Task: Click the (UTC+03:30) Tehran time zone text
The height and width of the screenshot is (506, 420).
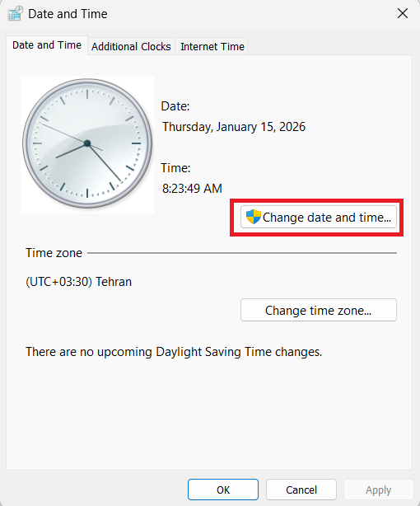Action: point(78,282)
